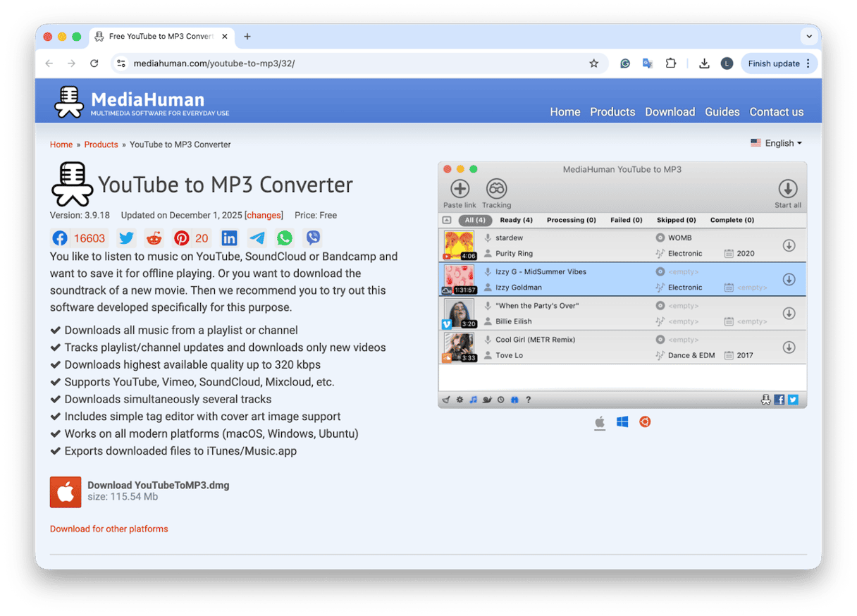Click the address bar URL field
The width and height of the screenshot is (857, 616).
(x=352, y=63)
